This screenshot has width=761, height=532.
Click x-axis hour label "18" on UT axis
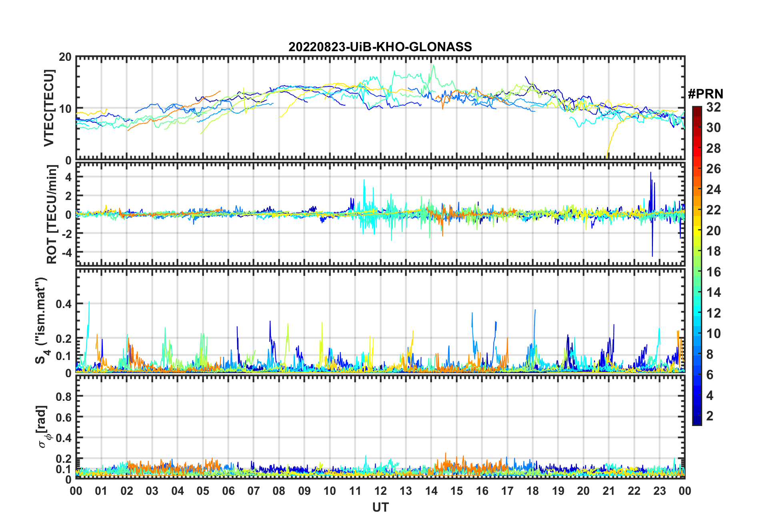tap(533, 491)
